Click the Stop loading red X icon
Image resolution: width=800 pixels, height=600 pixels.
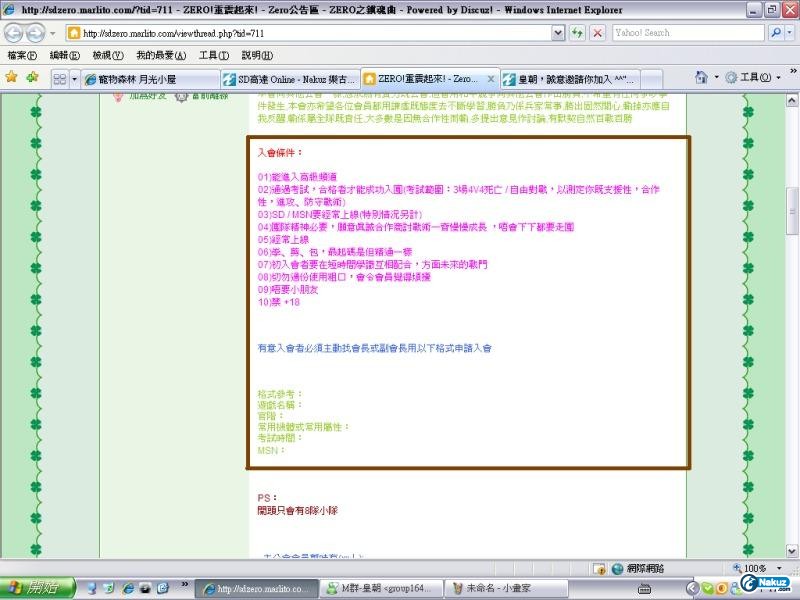pos(597,33)
